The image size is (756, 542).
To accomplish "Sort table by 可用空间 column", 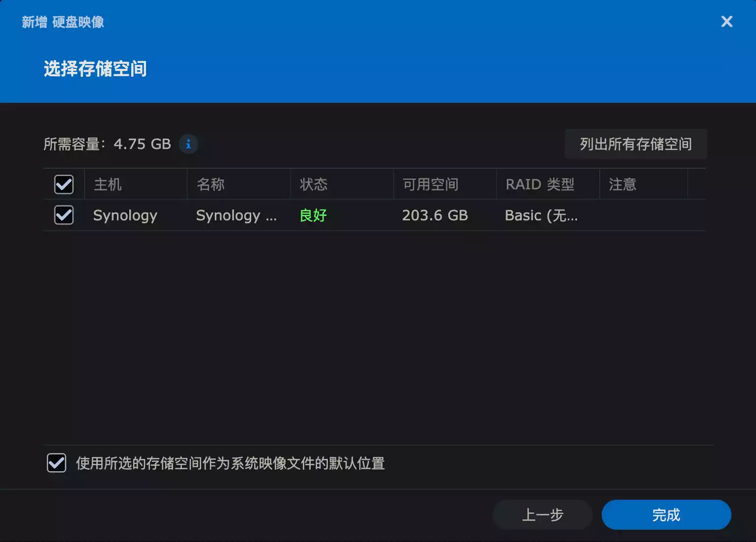I will pyautogui.click(x=429, y=184).
